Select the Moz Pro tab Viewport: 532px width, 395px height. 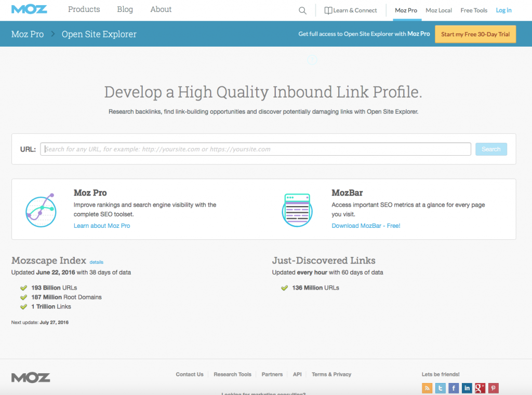[406, 10]
